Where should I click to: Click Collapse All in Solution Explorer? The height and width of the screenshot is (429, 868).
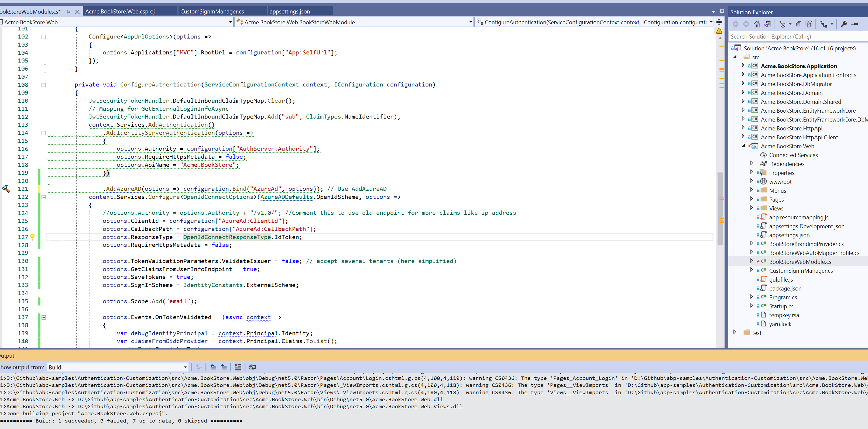798,24
